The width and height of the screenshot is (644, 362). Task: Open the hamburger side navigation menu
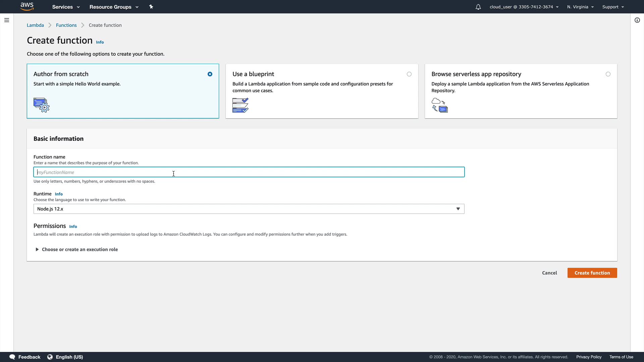[7, 20]
